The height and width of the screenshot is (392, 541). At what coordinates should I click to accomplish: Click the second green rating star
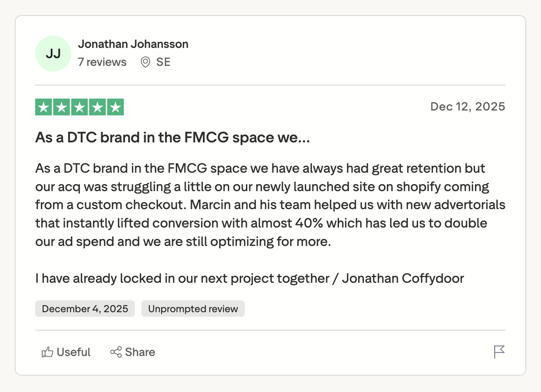pyautogui.click(x=62, y=107)
